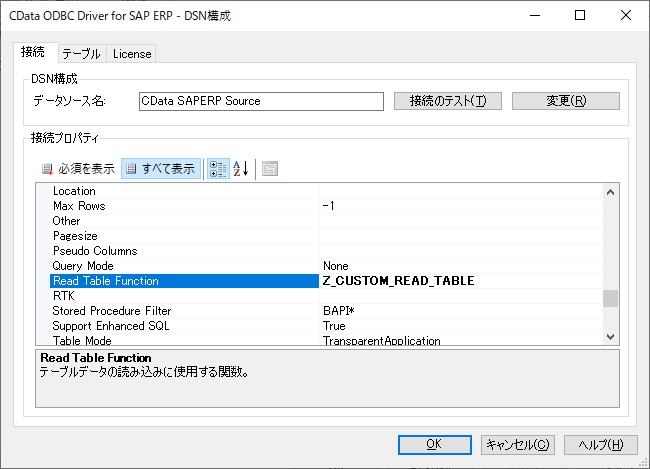Sort properties alphabetically with A-Z icon
This screenshot has height=469, width=650.
tap(240, 168)
